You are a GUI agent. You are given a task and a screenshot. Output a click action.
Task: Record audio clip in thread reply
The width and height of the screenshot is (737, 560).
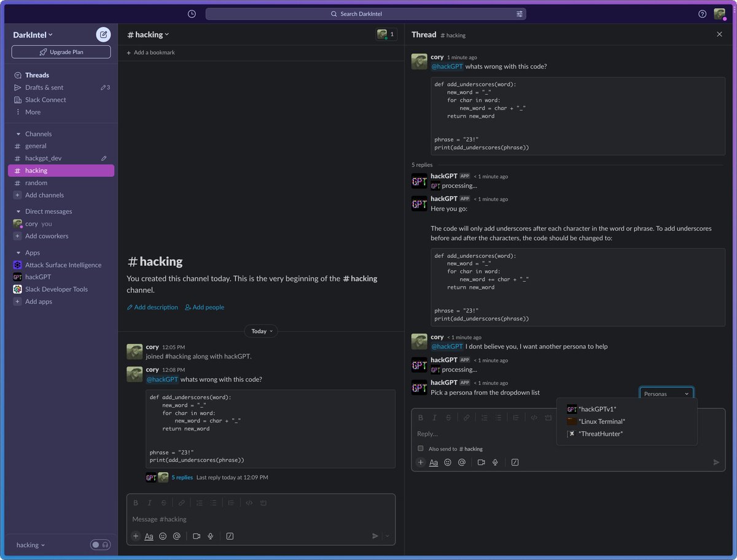(x=495, y=462)
